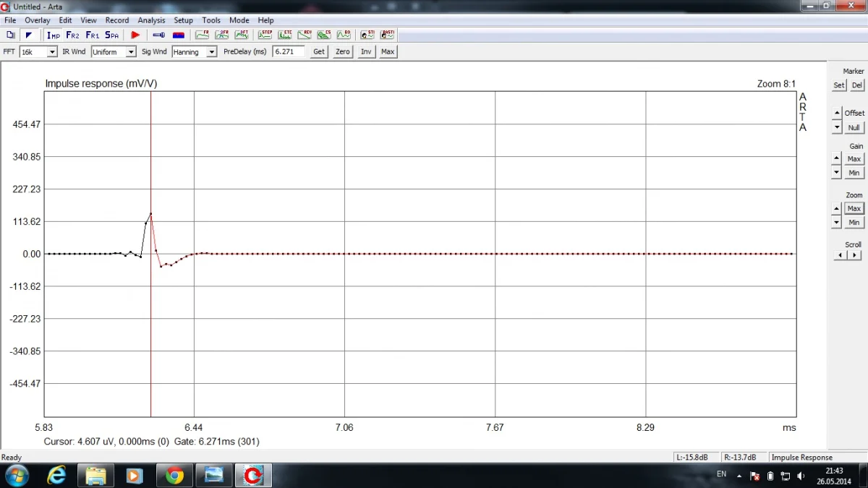The height and width of the screenshot is (488, 868).
Task: Click the calibration flag toolbar icon
Action: (x=29, y=34)
